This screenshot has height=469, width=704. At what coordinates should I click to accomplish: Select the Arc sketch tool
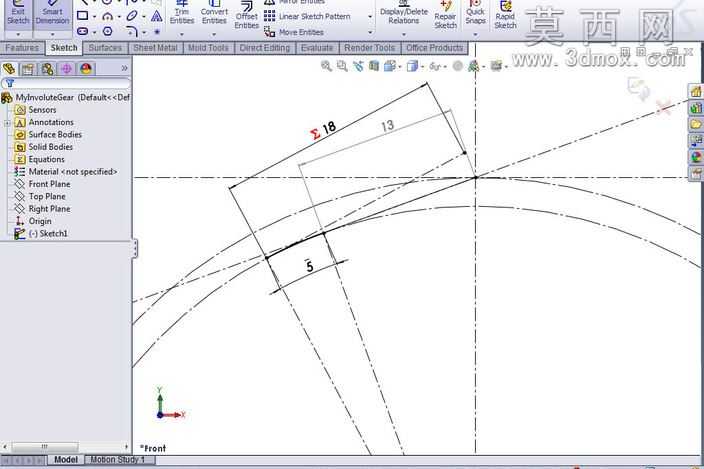107,16
